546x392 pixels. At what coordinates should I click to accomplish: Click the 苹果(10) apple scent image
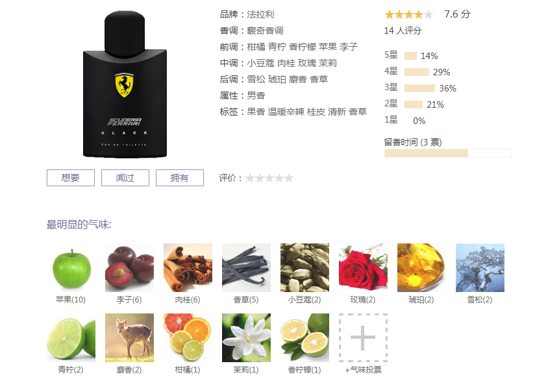click(71, 267)
